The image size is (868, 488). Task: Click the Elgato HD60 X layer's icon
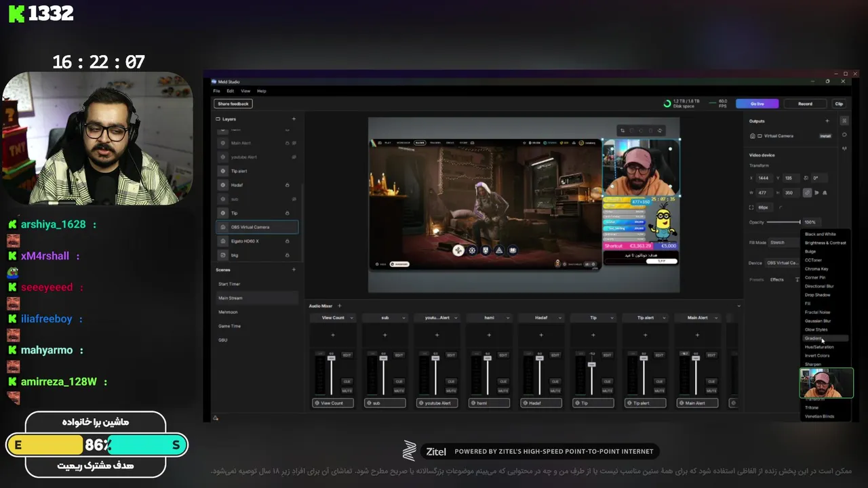coord(223,241)
